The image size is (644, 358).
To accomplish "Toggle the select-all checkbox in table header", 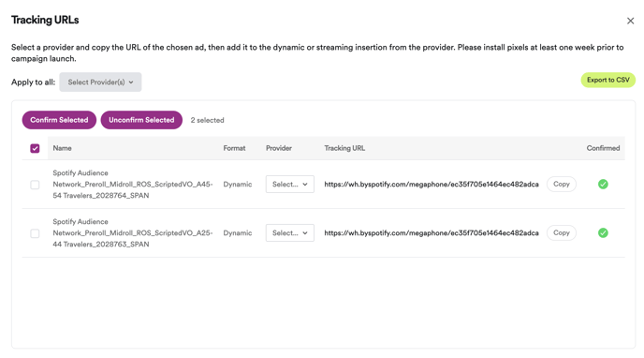I will tap(35, 148).
